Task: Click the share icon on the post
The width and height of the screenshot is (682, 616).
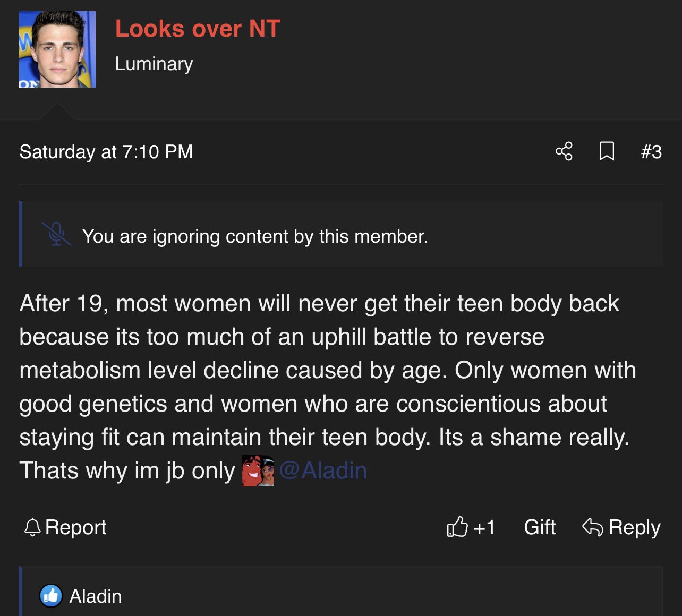Action: pyautogui.click(x=564, y=151)
